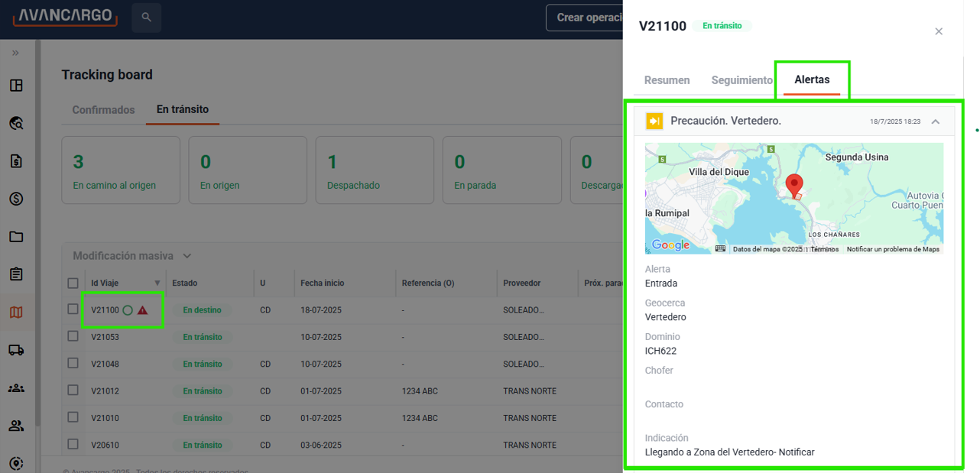Image resolution: width=980 pixels, height=473 pixels.
Task: Open the group of people icon in sidebar
Action: pyautogui.click(x=16, y=387)
